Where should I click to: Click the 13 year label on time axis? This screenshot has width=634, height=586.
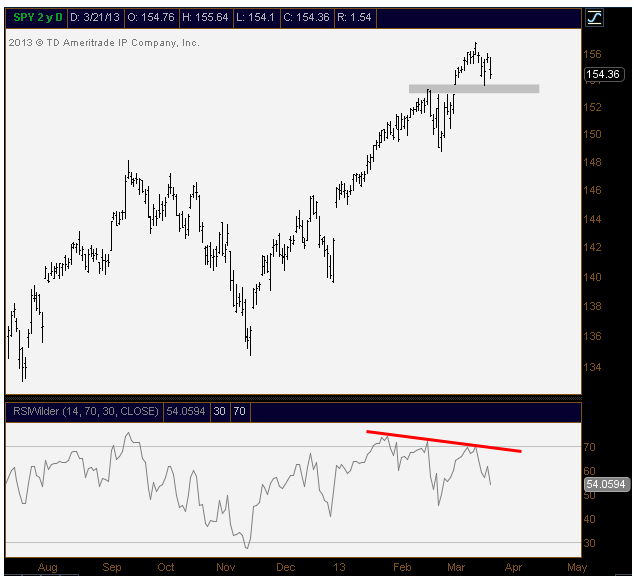pos(339,567)
